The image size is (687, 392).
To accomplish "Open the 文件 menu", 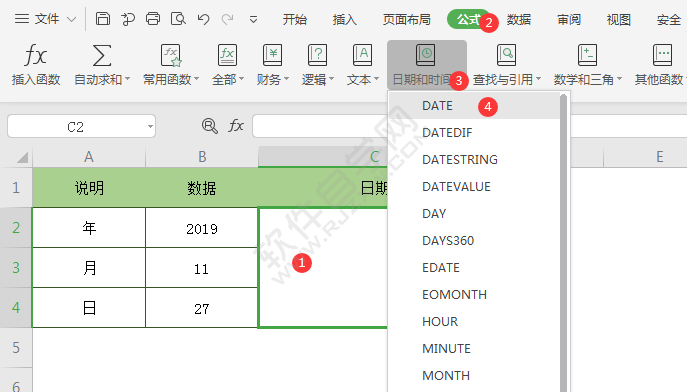I will pos(45,19).
